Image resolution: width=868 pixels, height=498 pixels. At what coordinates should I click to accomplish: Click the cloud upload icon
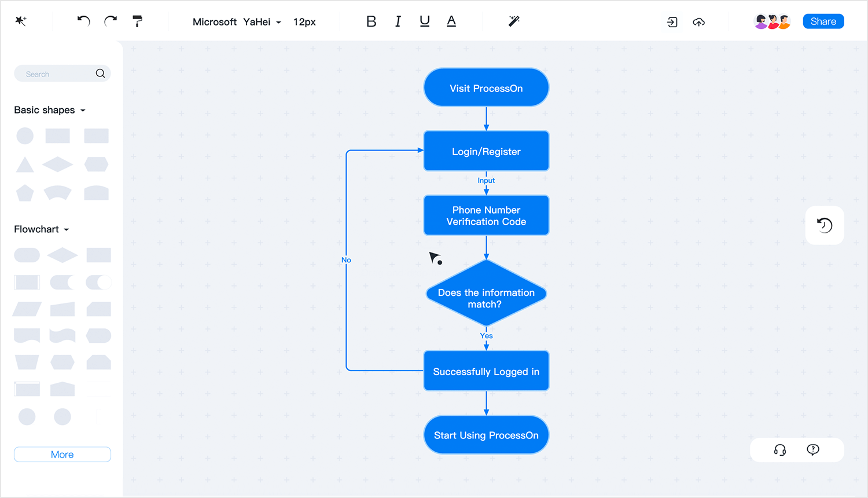point(699,22)
